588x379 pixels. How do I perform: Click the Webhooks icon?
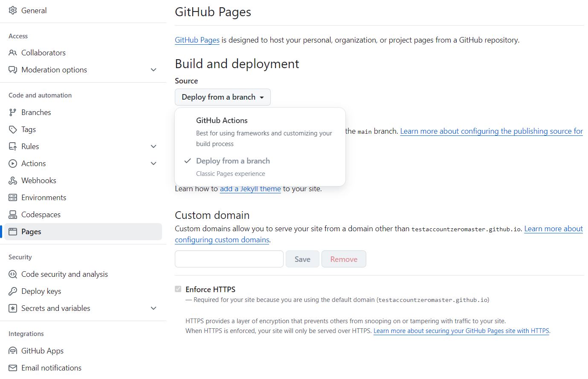13,181
